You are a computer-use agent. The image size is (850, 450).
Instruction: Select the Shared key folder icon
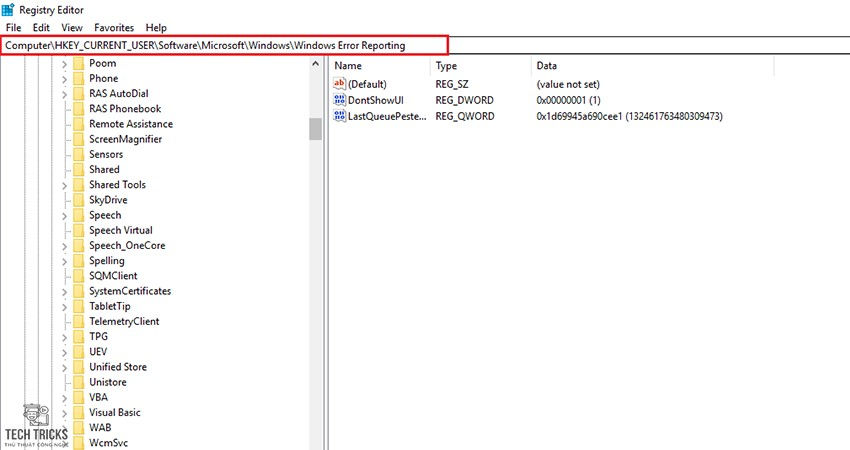(x=79, y=170)
